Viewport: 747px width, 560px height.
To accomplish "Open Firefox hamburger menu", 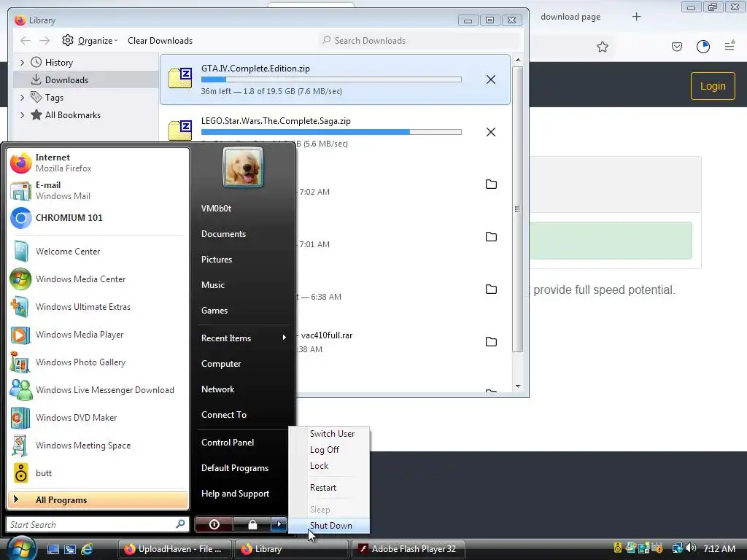I will tap(729, 46).
